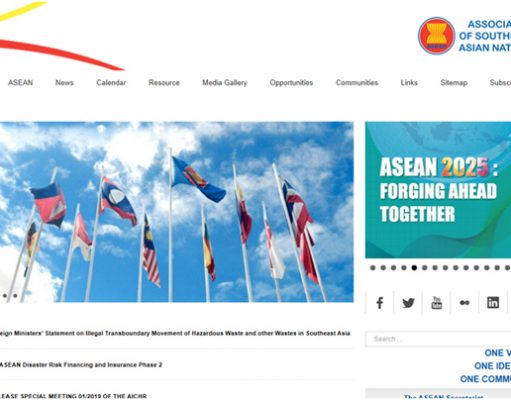Image resolution: width=511 pixels, height=400 pixels.
Task: Click into the Search input field
Action: 438,339
